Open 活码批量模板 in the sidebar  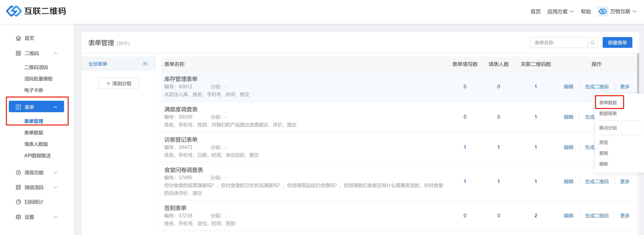pyautogui.click(x=38, y=79)
